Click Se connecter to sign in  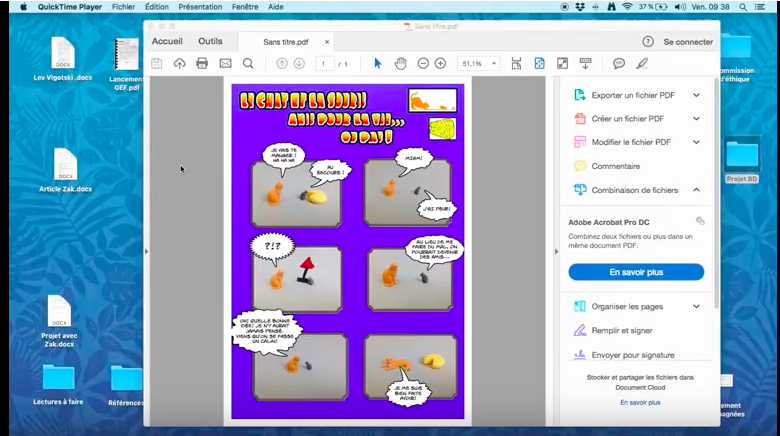(x=688, y=42)
